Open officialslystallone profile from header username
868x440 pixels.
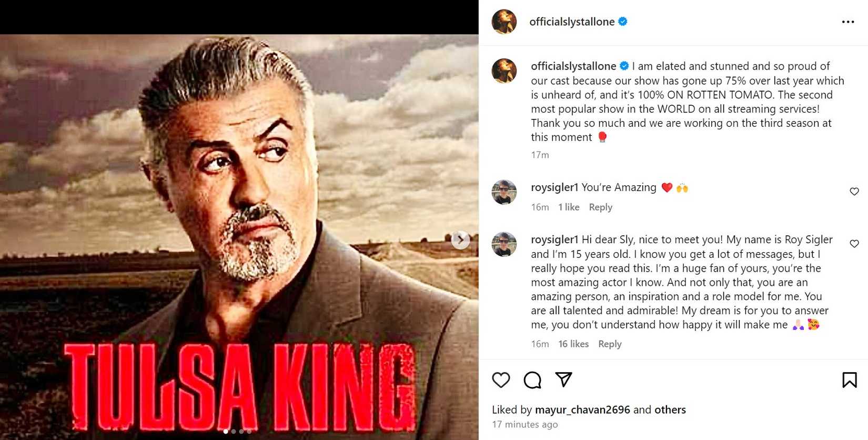[x=571, y=22]
